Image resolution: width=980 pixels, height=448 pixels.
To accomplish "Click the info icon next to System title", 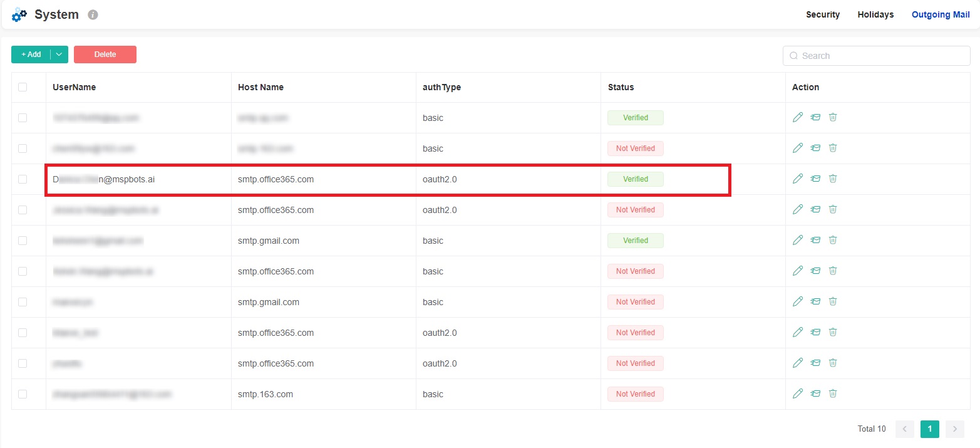I will (93, 14).
